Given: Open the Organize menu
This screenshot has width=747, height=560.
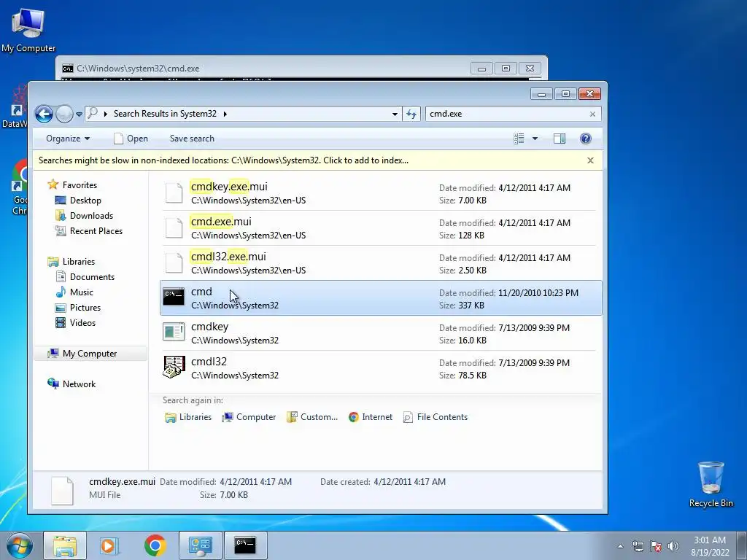Looking at the screenshot, I should click(x=68, y=139).
